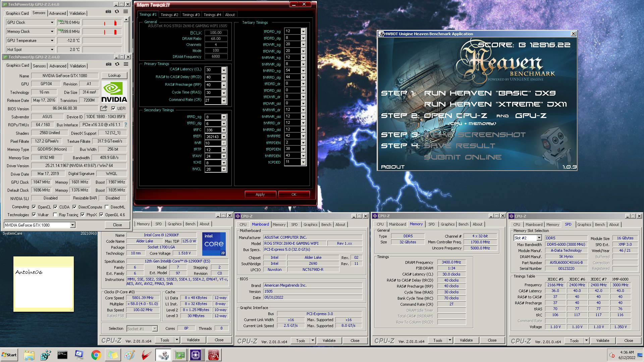Viewport: 644px width, 362px height.
Task: Click ABOUT in HWBOT Heaven window
Action: [x=393, y=167]
